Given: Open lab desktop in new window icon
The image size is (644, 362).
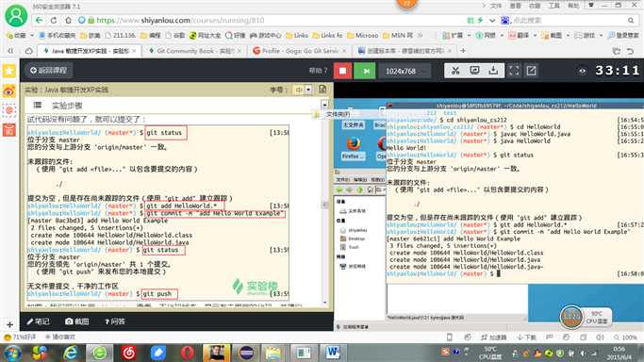Looking at the screenshot, I should coord(532,71).
